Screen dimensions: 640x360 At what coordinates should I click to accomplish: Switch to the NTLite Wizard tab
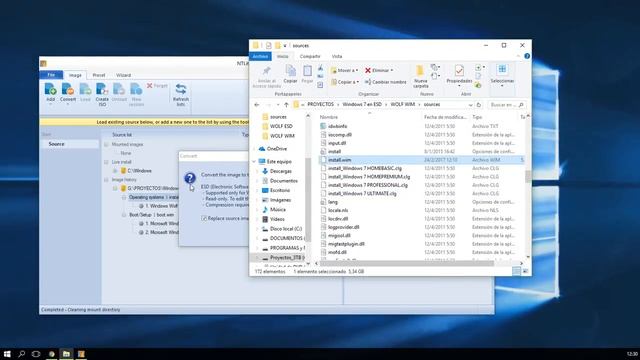(123, 76)
